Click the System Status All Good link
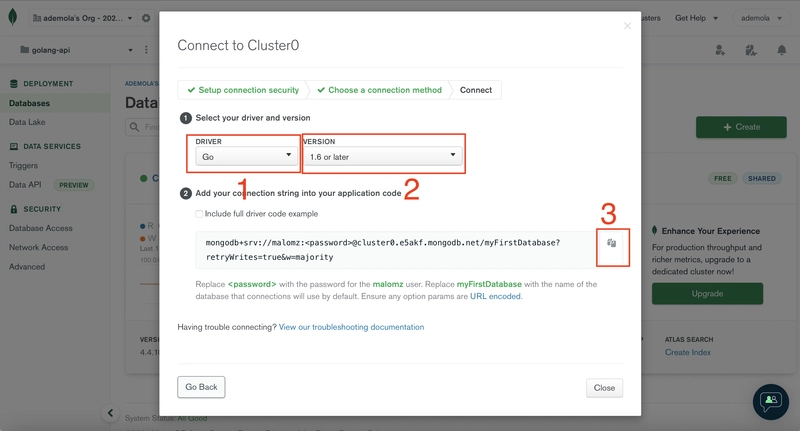This screenshot has height=431, width=800. tap(192, 418)
